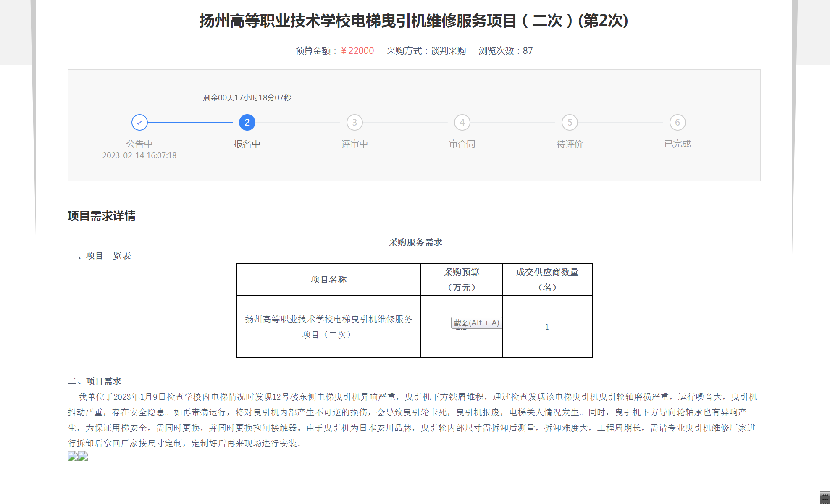This screenshot has height=504, width=830.
Task: Click the blue progress line between steps
Action: [x=190, y=123]
